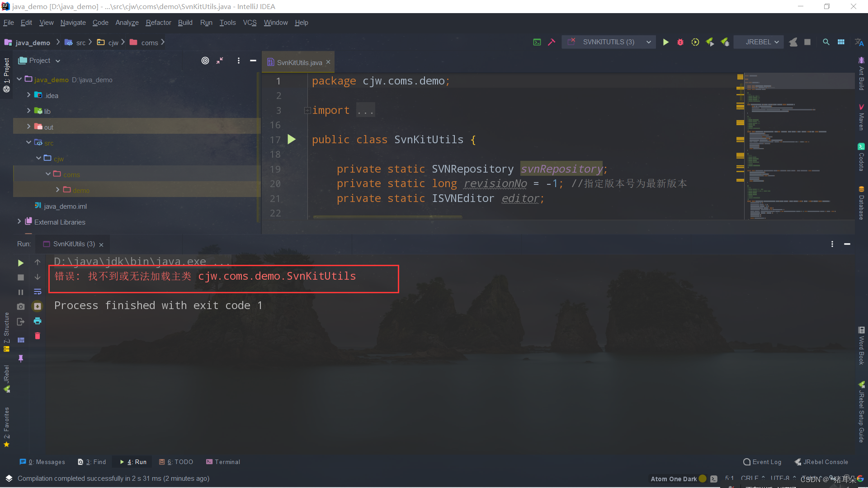Click the run gutter arrow at line 17
The height and width of the screenshot is (488, 868).
point(292,140)
